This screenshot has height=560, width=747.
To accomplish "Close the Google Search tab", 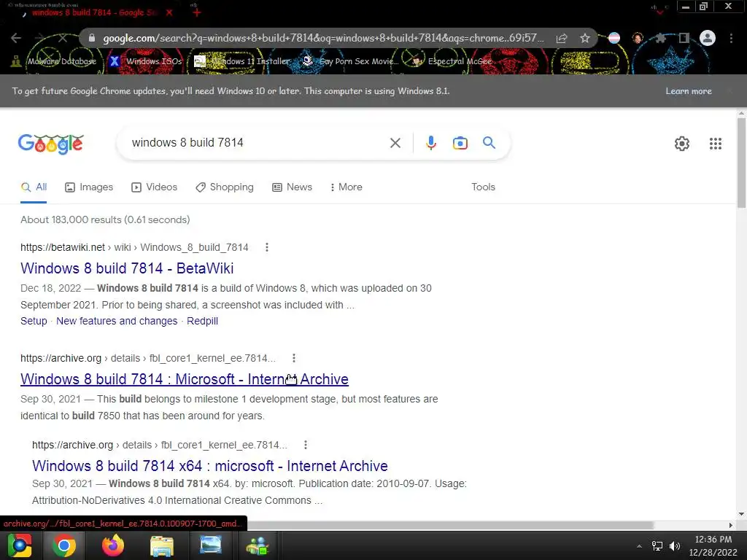I will 169,12.
